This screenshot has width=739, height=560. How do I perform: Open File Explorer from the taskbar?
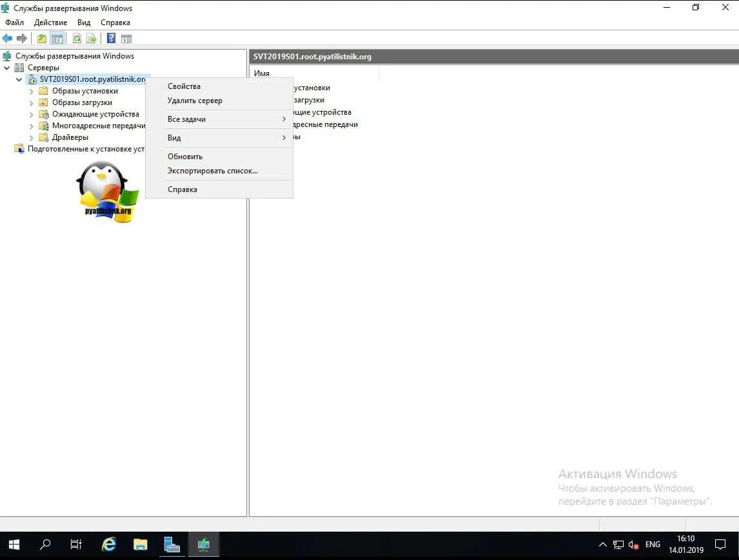click(140, 545)
